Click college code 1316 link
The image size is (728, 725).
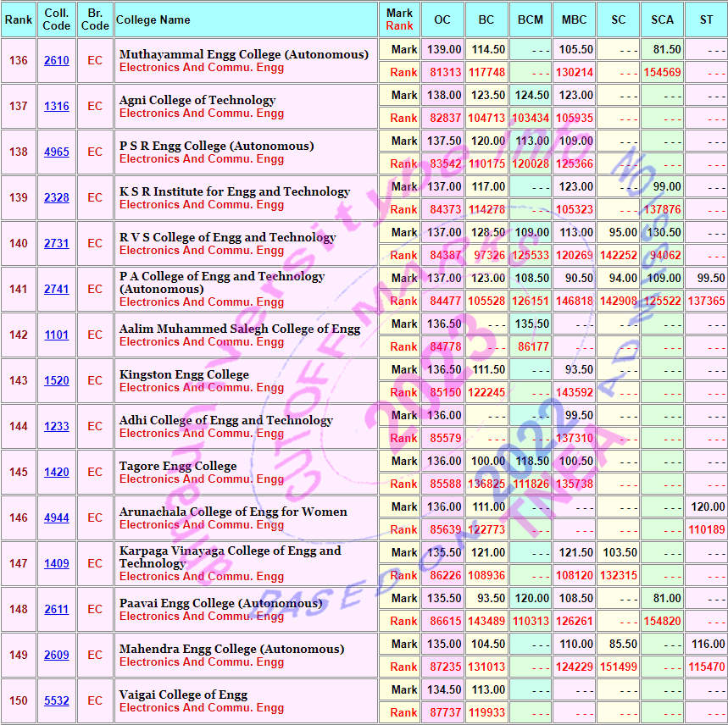pos(57,107)
